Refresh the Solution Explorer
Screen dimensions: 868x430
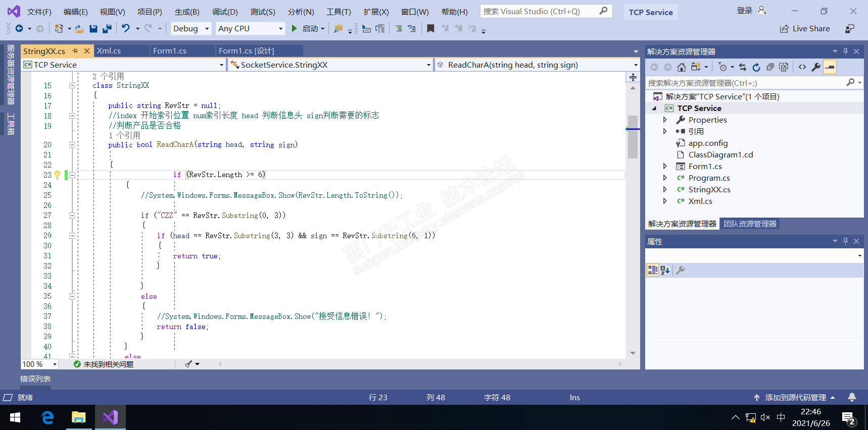coord(756,67)
